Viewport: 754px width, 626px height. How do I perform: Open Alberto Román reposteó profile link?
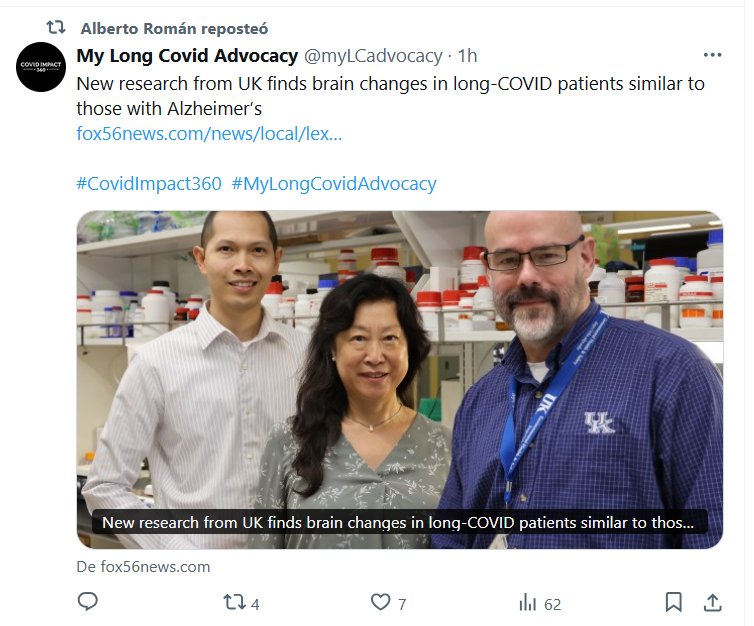[x=174, y=28]
